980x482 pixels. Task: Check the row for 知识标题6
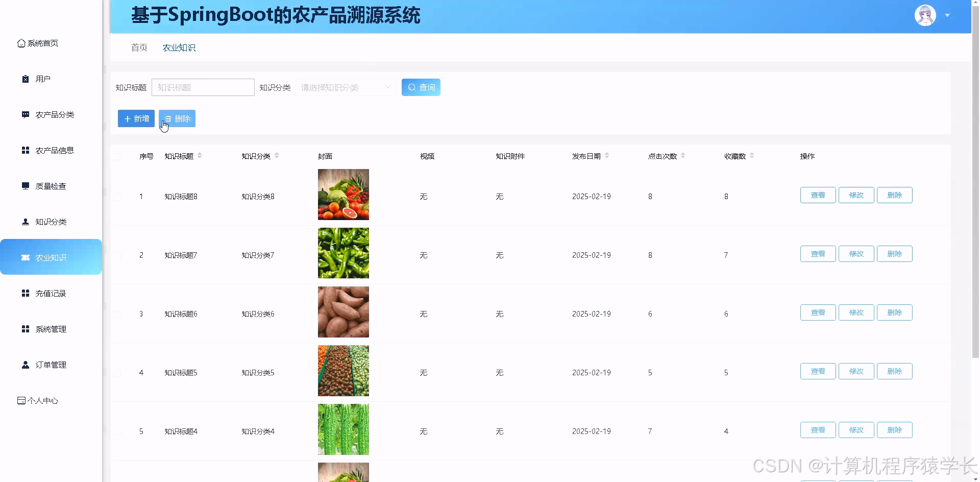[x=117, y=314]
